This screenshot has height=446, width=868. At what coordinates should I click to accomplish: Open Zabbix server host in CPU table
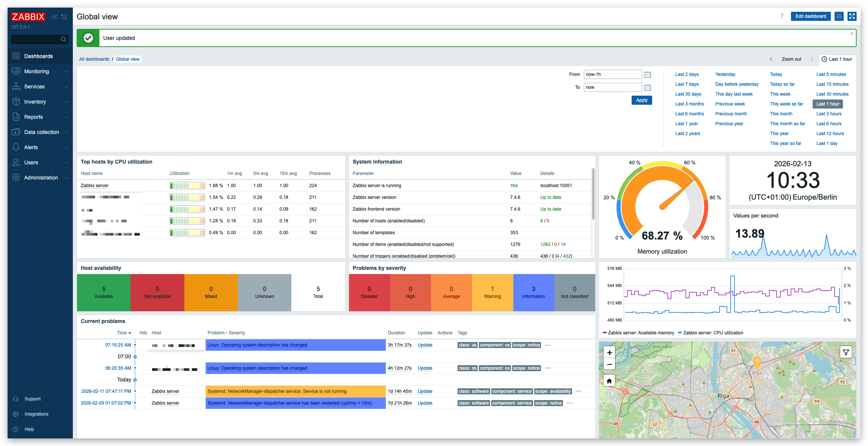(94, 186)
